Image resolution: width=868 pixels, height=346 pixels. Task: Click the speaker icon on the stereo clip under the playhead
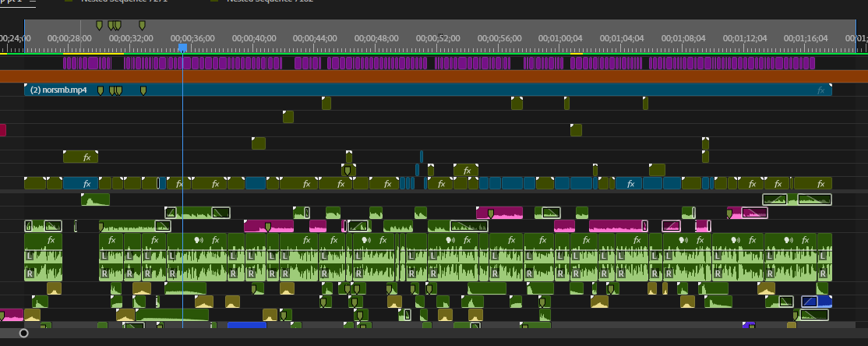[x=197, y=240]
